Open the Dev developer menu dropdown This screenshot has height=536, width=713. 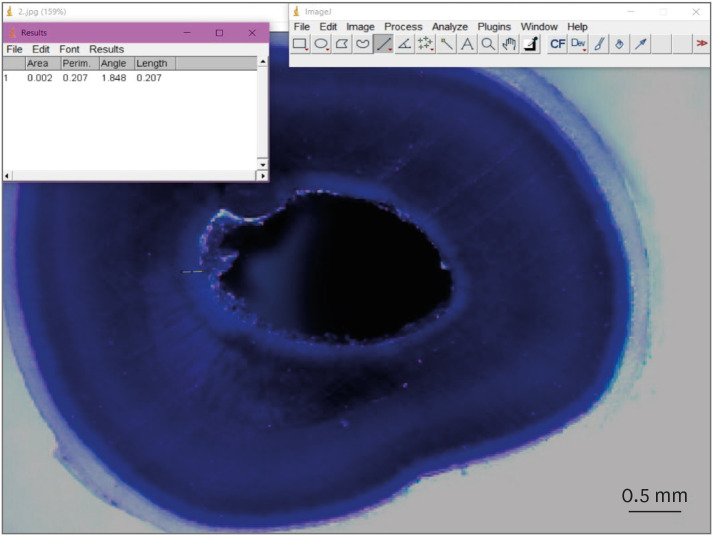click(578, 44)
